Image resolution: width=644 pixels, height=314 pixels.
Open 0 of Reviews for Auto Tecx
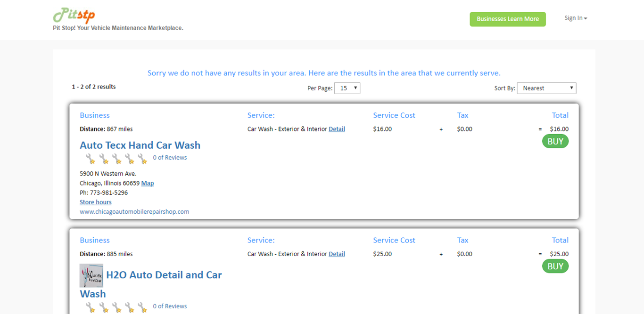click(170, 158)
